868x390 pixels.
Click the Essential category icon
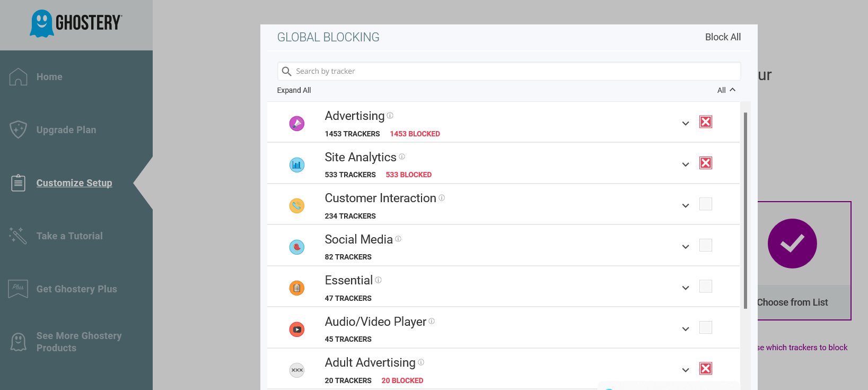pos(297,288)
